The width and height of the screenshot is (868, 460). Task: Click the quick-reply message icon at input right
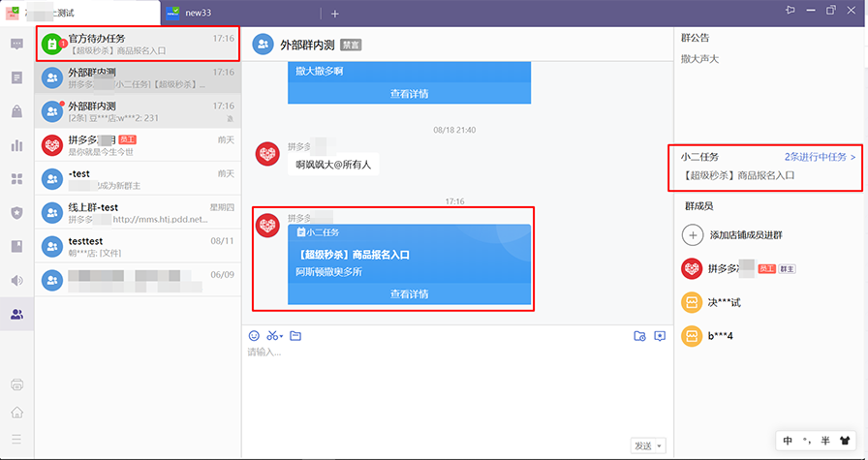point(660,335)
